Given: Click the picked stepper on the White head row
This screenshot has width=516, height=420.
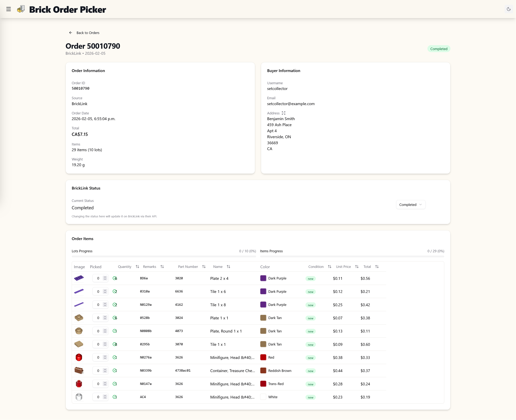Looking at the screenshot, I should pos(105,397).
